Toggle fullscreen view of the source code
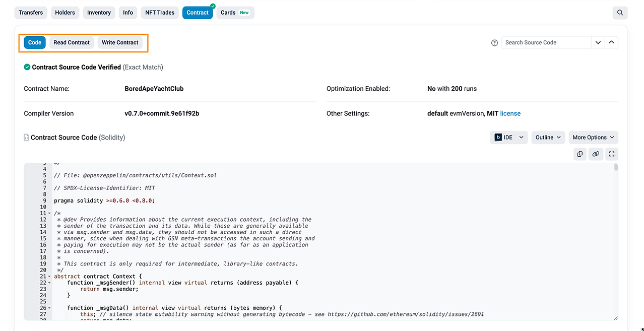Viewport: 644px width, 331px height. [612, 154]
